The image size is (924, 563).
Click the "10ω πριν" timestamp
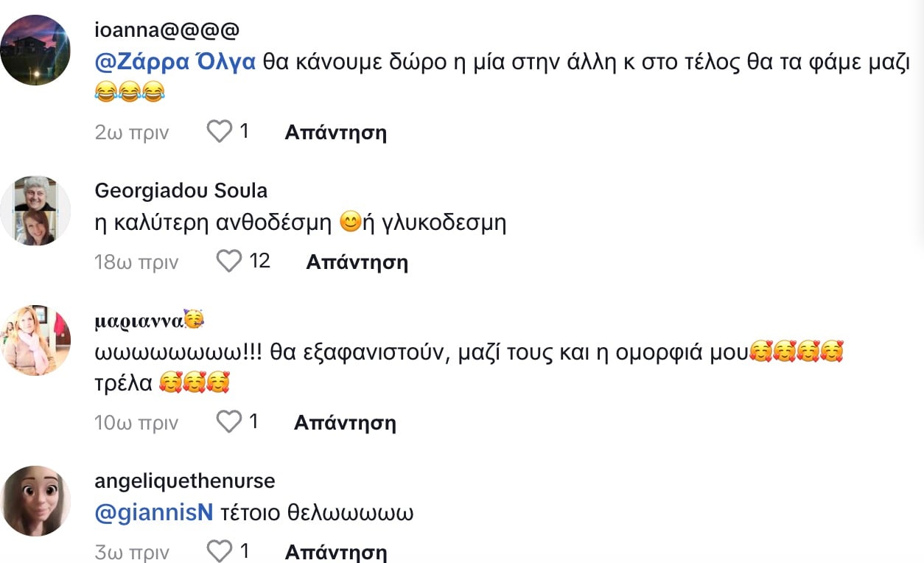pyautogui.click(x=136, y=422)
